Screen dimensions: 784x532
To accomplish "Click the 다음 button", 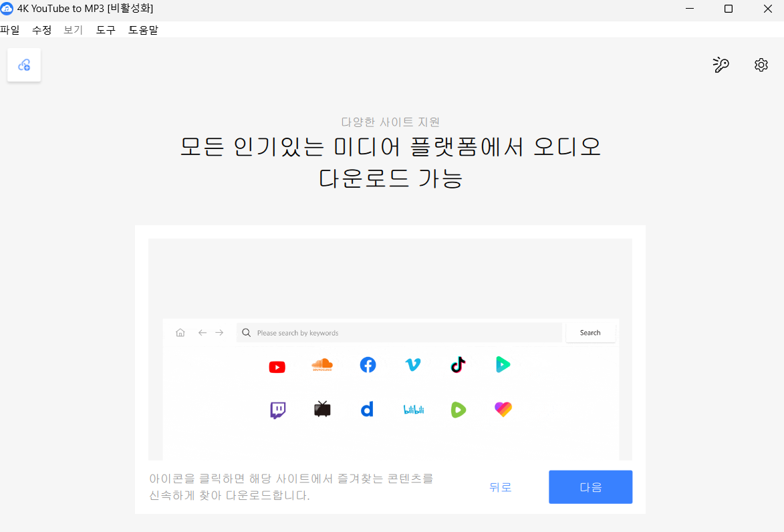I will (590, 487).
